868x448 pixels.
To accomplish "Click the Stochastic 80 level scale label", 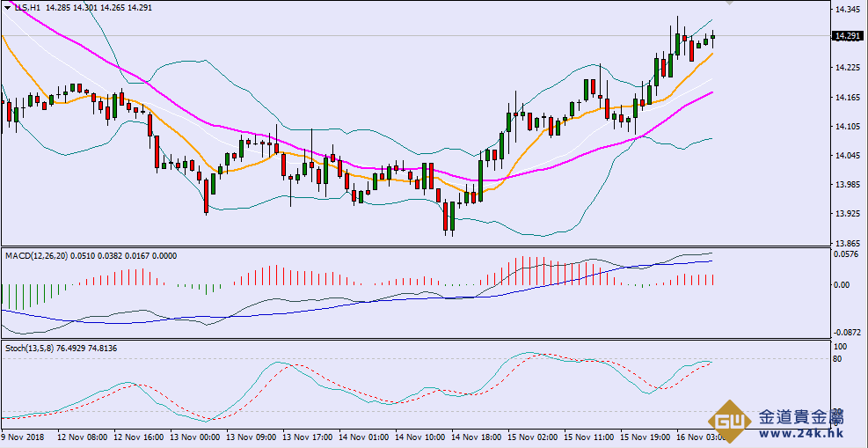I will 841,359.
